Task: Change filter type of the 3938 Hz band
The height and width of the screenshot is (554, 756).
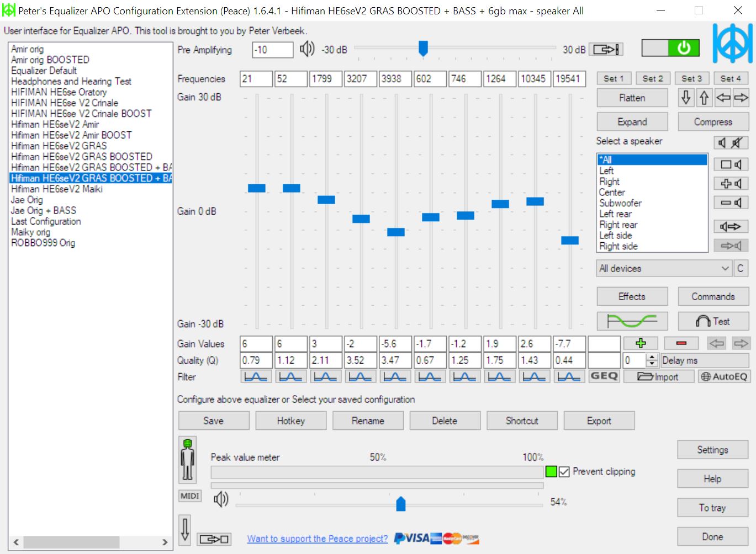Action: coord(395,376)
